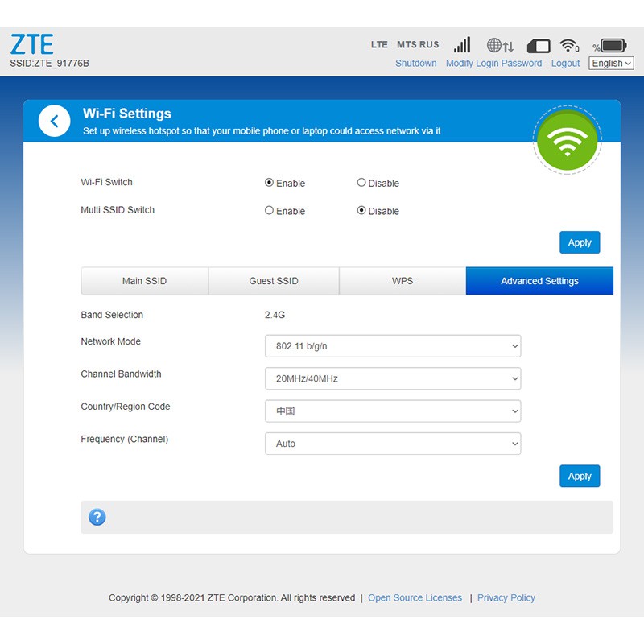
Task: Switch to the Main SSID tab
Action: (145, 281)
